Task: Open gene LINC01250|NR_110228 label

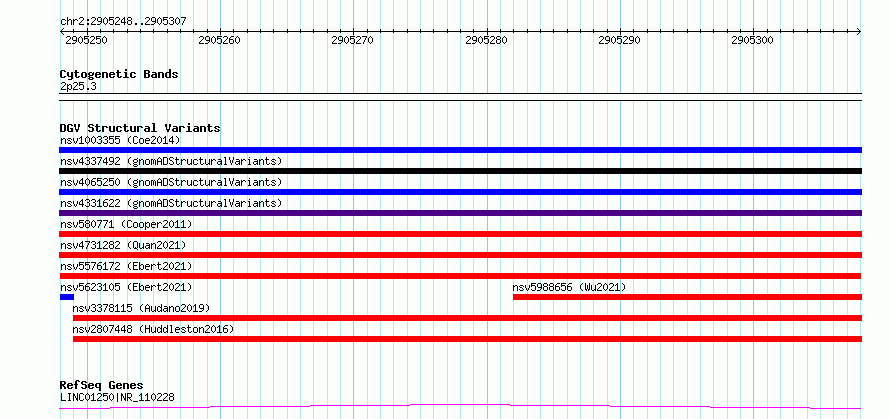Action: coord(117,397)
